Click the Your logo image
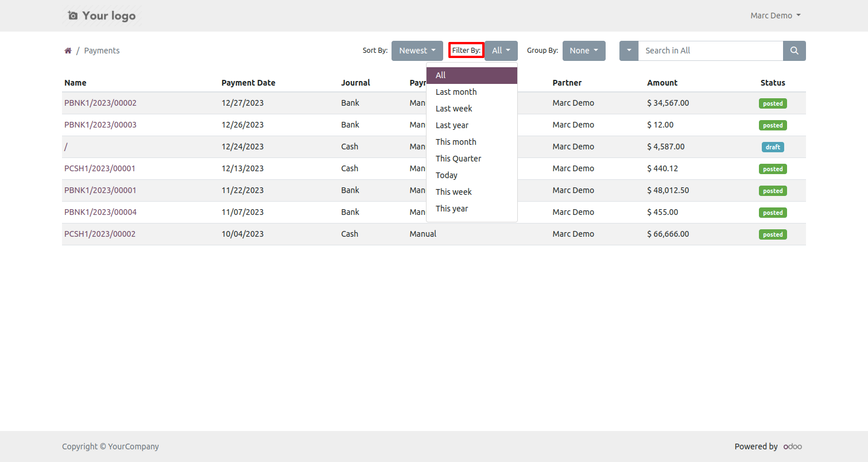Image resolution: width=868 pixels, height=462 pixels. (x=102, y=16)
